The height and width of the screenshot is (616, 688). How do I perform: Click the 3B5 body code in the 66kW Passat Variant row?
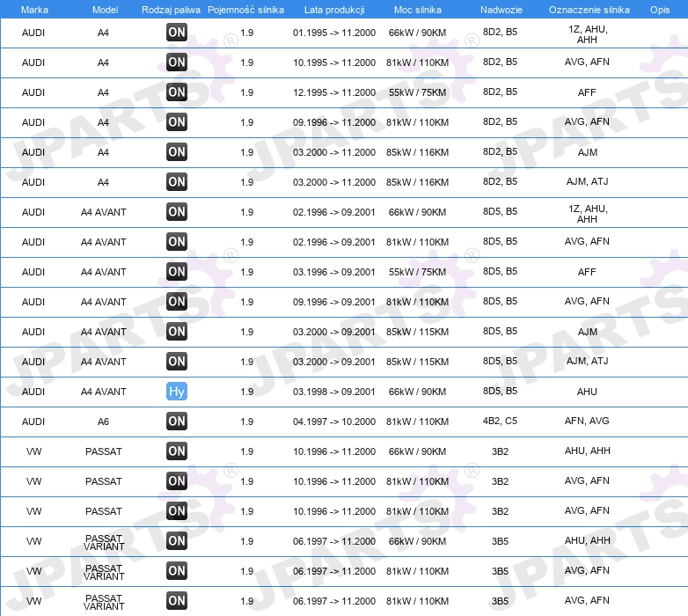500,541
